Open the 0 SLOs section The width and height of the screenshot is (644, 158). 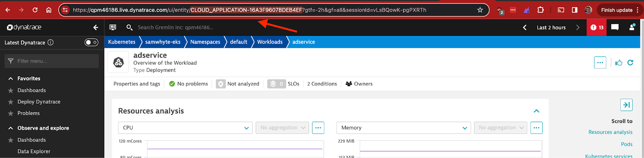click(283, 84)
